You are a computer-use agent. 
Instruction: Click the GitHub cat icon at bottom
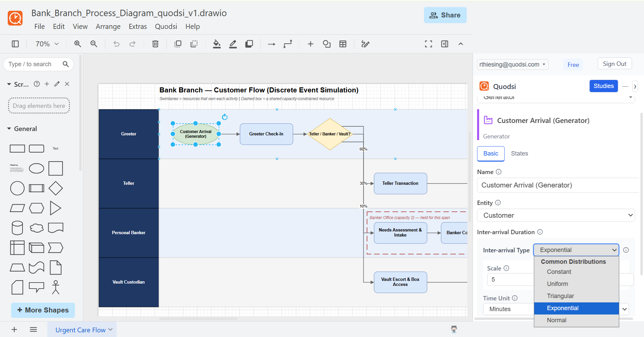(x=454, y=329)
